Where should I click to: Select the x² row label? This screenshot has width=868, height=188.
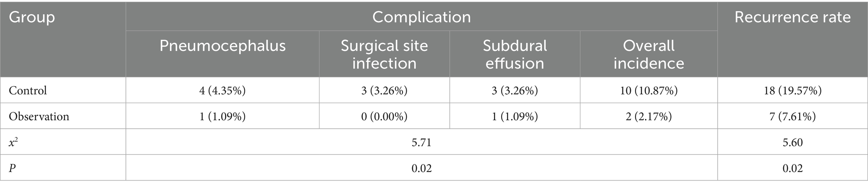click(x=14, y=143)
